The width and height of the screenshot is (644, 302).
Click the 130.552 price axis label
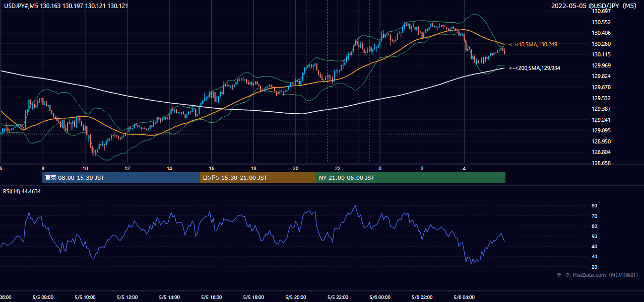(x=601, y=22)
